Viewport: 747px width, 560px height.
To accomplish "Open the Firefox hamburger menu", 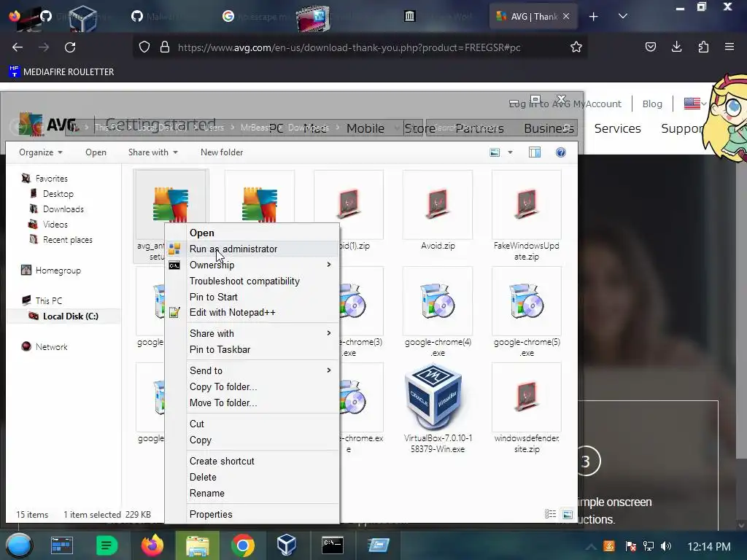I will [x=729, y=47].
